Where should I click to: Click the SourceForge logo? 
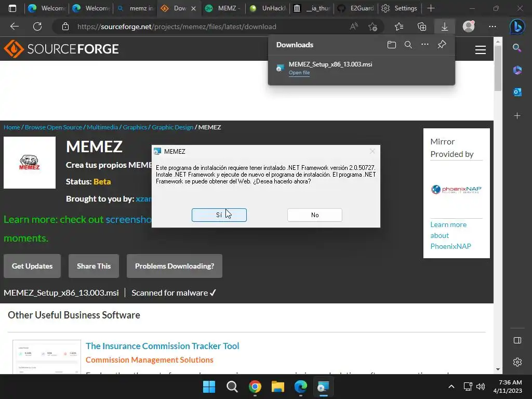pyautogui.click(x=61, y=49)
